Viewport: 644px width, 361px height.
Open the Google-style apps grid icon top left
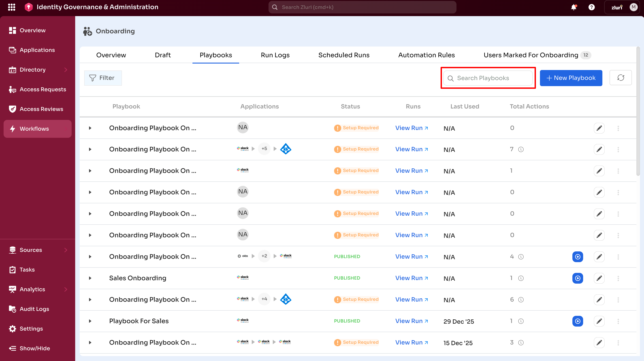click(11, 7)
